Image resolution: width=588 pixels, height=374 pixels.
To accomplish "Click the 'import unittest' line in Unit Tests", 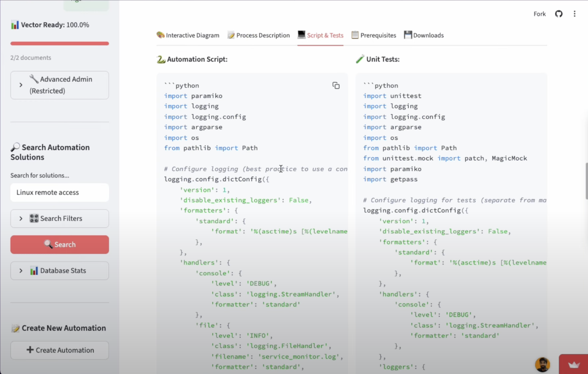I will [392, 96].
